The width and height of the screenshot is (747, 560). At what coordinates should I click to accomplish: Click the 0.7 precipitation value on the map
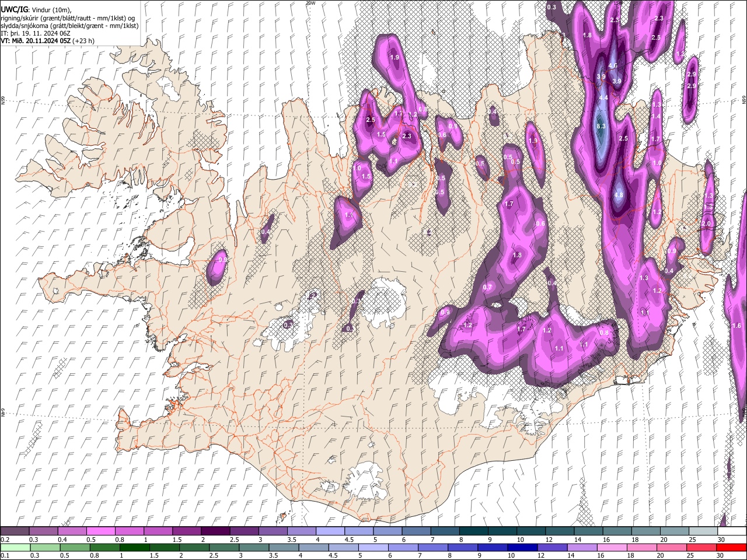tap(488, 287)
